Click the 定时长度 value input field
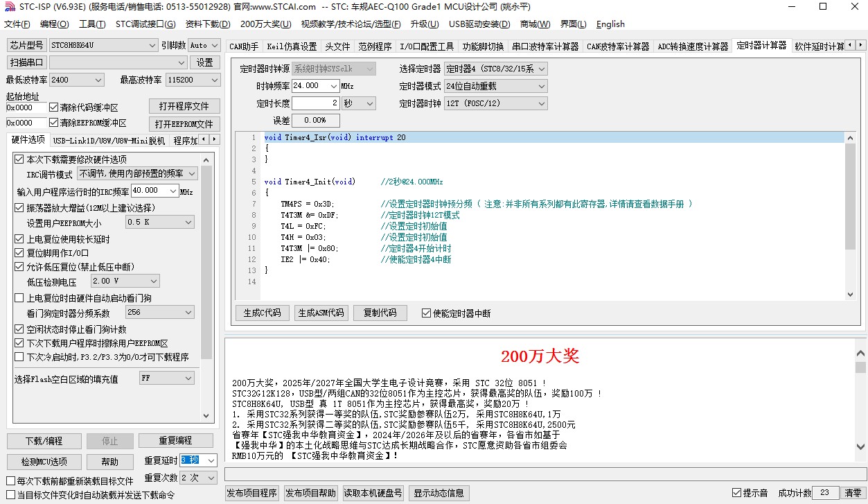Viewport: 868px width, 504px height. pos(316,103)
